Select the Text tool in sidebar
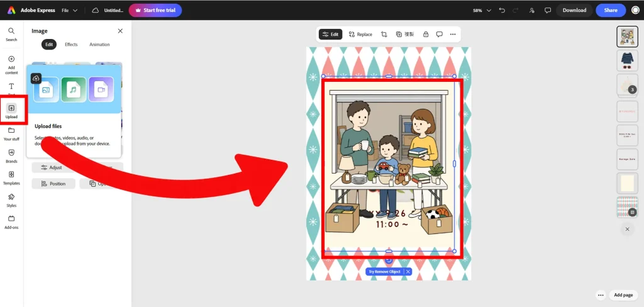The image size is (644, 307). pyautogui.click(x=11, y=89)
